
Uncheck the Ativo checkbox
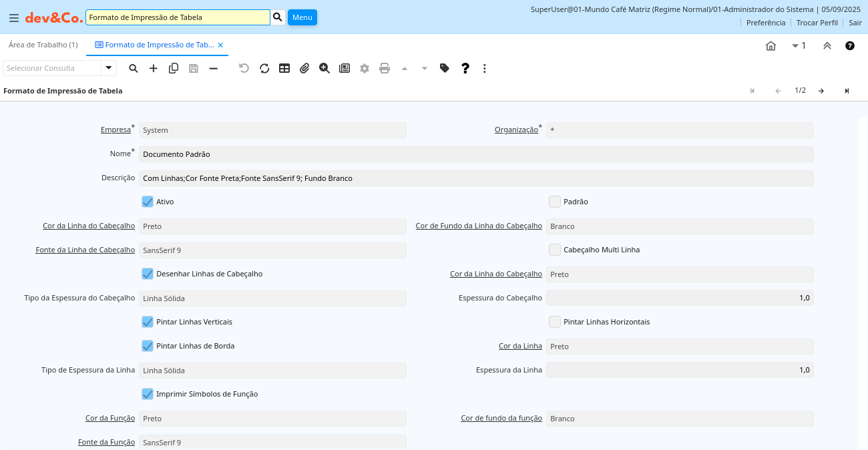(148, 202)
